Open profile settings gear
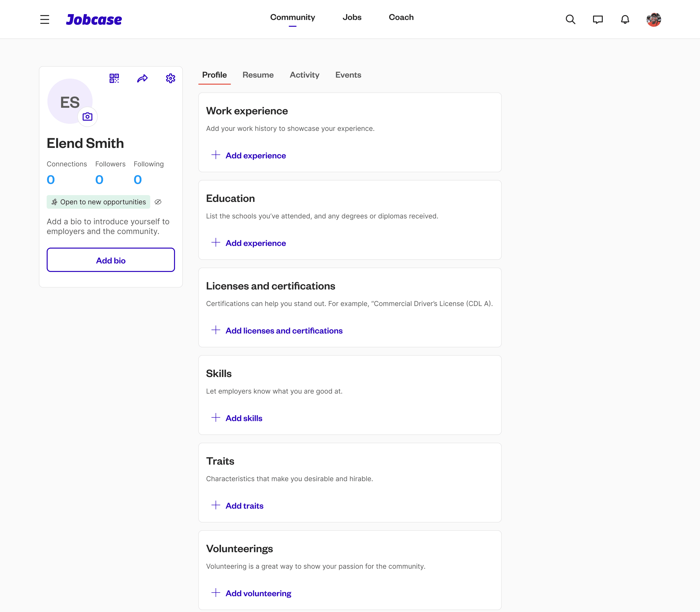Screen dimensions: 700x612 (171, 78)
